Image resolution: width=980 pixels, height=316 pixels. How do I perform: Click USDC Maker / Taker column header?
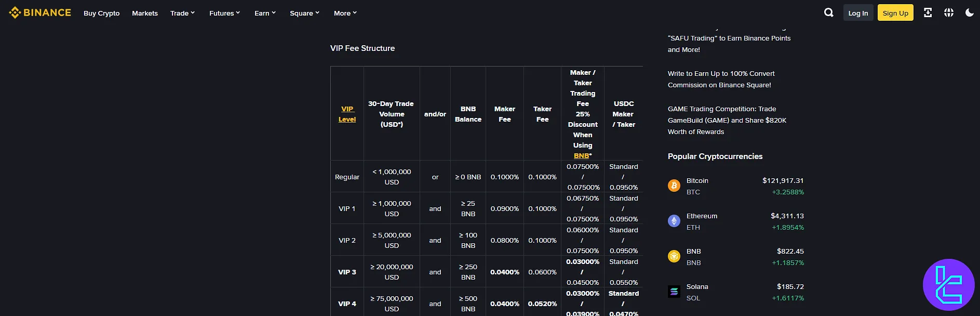[624, 114]
